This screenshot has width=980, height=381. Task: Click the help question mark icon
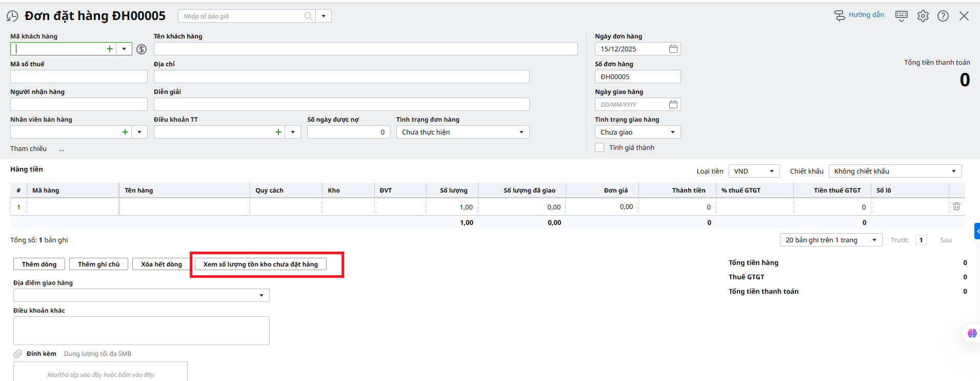[x=943, y=16]
